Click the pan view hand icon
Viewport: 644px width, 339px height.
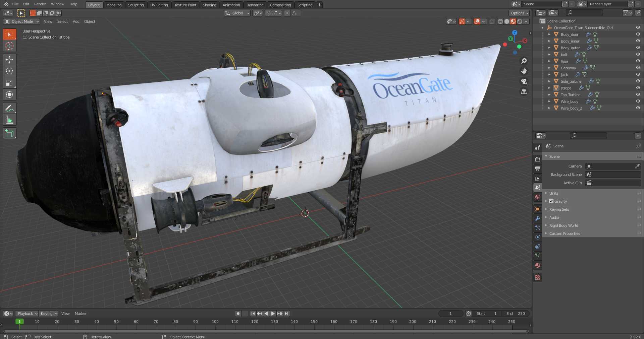pos(524,71)
